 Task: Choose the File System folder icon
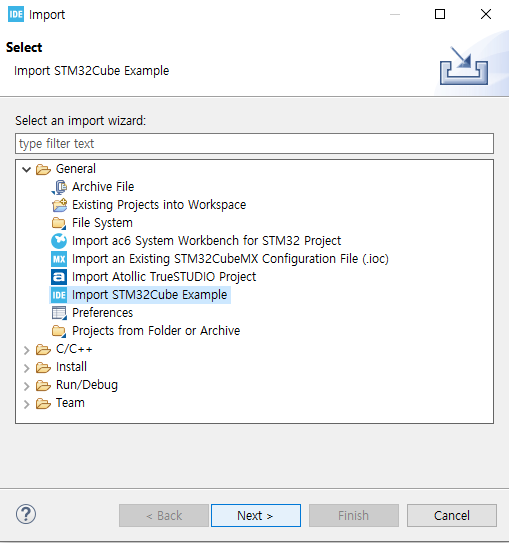tap(59, 223)
